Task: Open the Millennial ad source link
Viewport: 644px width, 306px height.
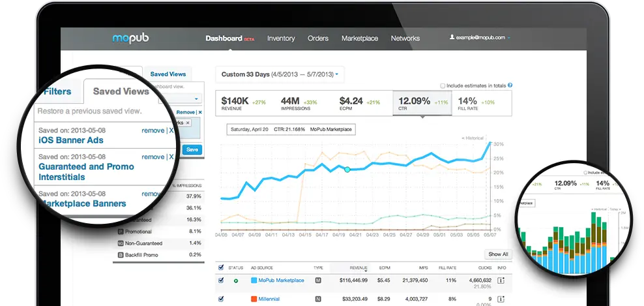Action: tap(269, 299)
